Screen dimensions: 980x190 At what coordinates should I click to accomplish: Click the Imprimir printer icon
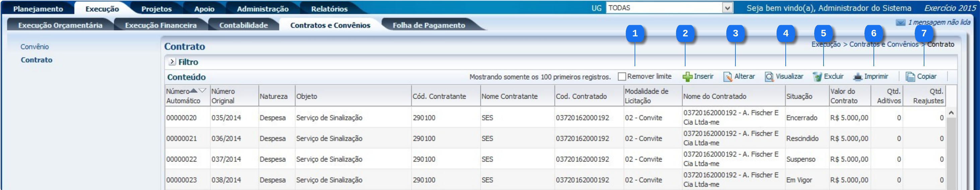[857, 77]
